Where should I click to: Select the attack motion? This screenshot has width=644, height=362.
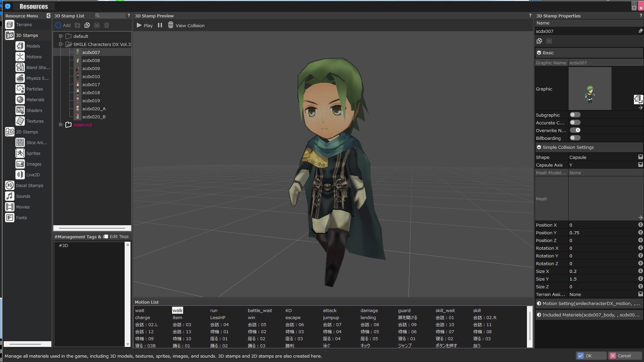[x=330, y=311]
